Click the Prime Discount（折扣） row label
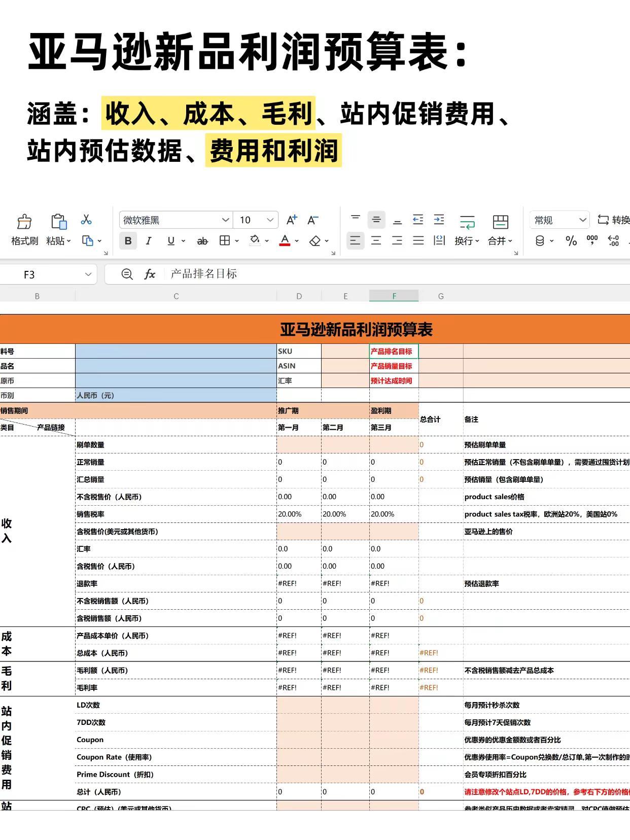The image size is (630, 840). [x=115, y=774]
